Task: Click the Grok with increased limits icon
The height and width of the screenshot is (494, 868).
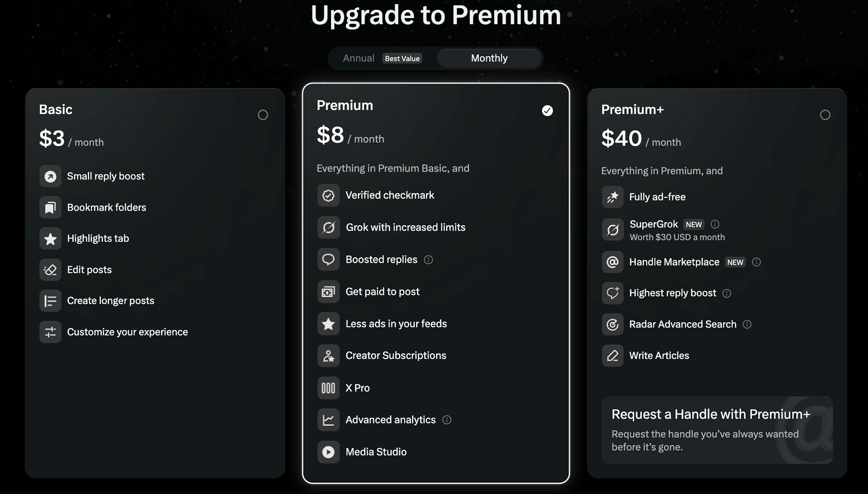Action: pos(328,227)
